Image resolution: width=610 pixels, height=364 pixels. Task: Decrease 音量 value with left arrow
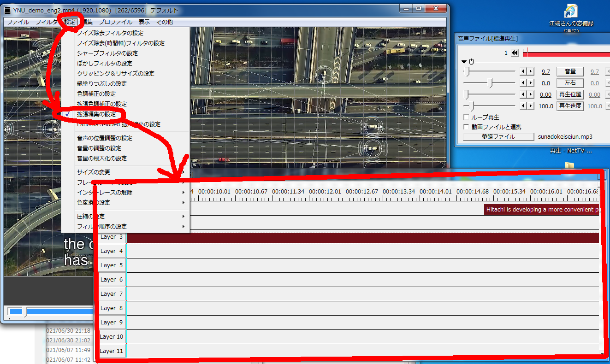523,71
